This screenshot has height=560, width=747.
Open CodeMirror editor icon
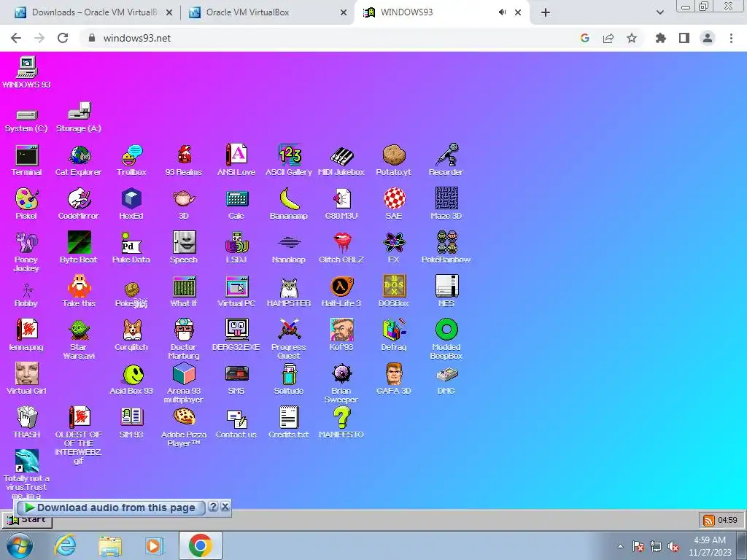(x=79, y=204)
